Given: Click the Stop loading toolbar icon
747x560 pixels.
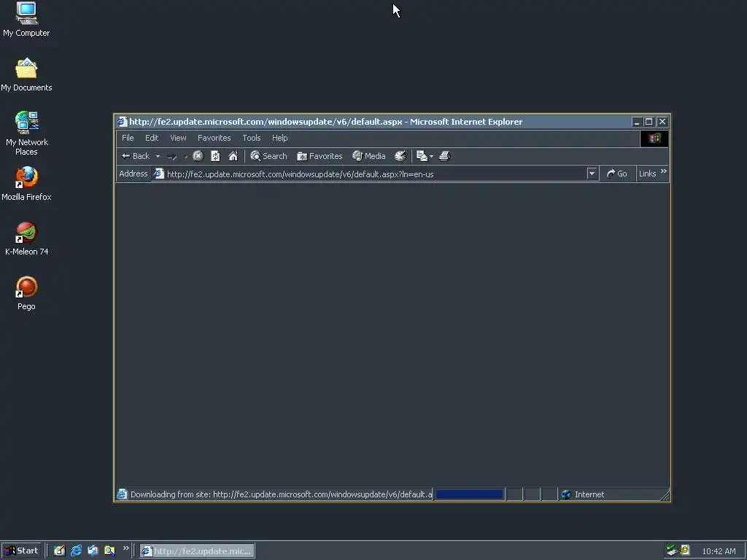Looking at the screenshot, I should (x=198, y=156).
